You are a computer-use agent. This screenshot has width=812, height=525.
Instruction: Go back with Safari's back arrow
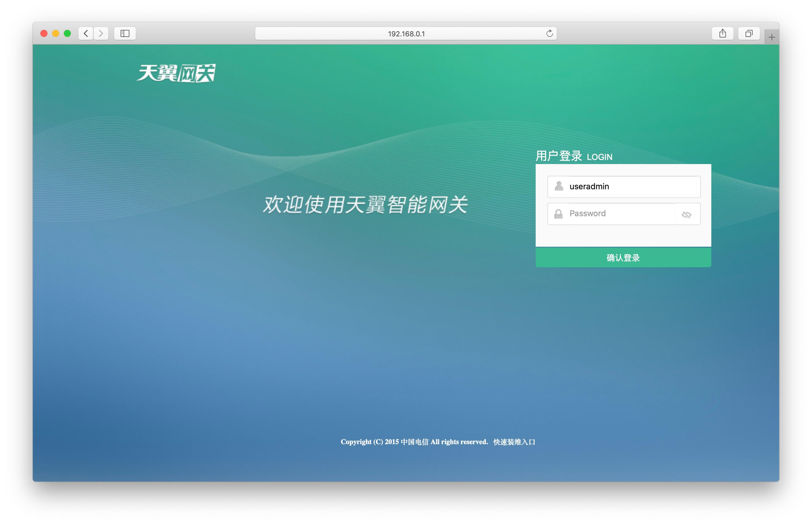(86, 33)
